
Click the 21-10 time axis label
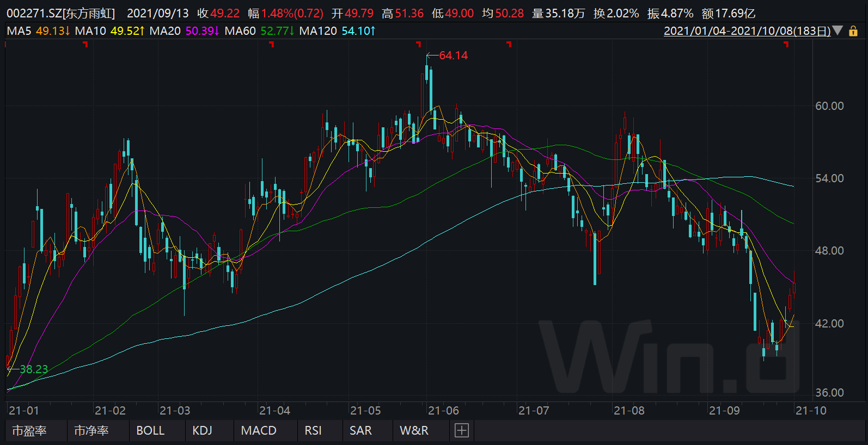point(811,411)
